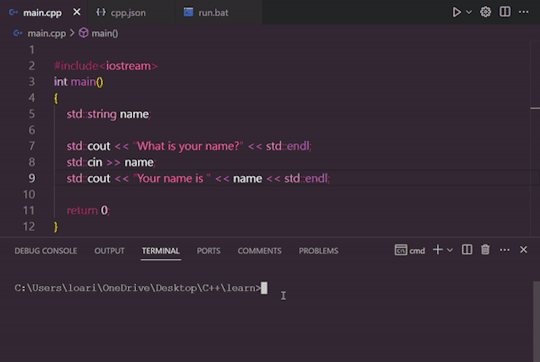Split the editor right

(505, 12)
